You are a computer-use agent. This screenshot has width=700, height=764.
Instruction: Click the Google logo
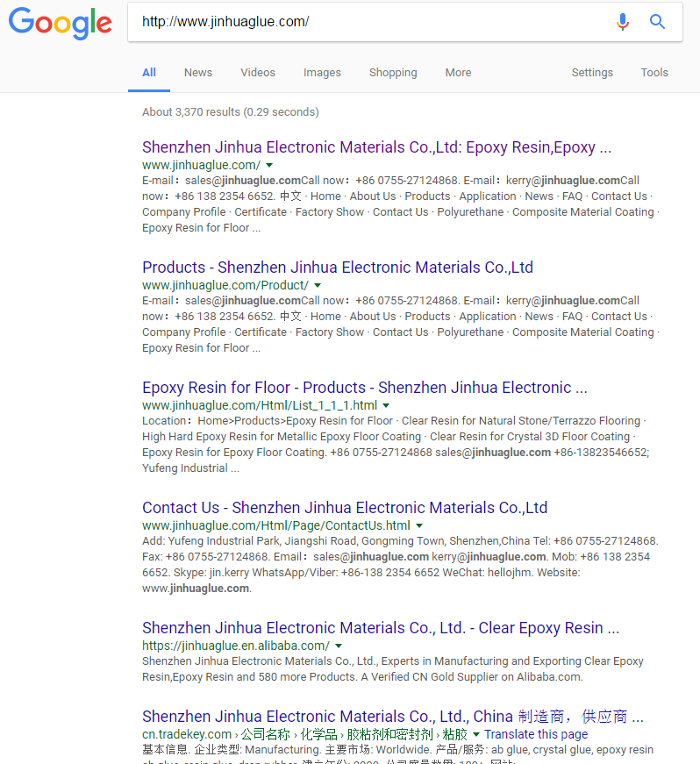click(x=61, y=23)
